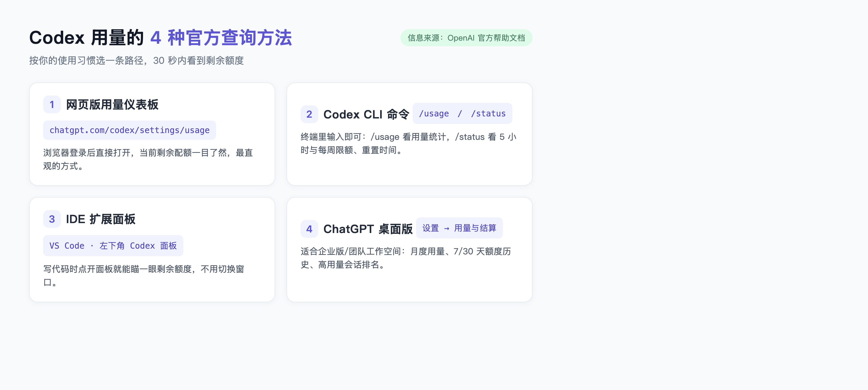Click the number 4 badge
Viewport: 868px width, 390px height.
click(309, 229)
